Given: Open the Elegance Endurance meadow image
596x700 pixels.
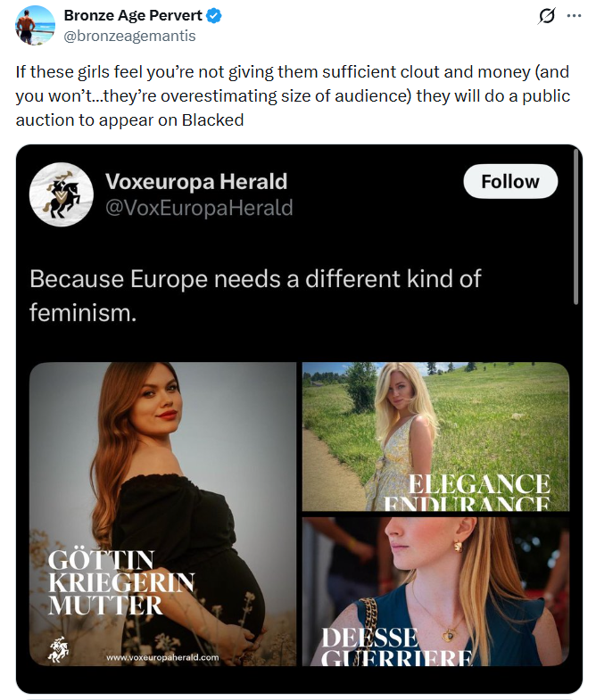Looking at the screenshot, I should pyautogui.click(x=435, y=437).
